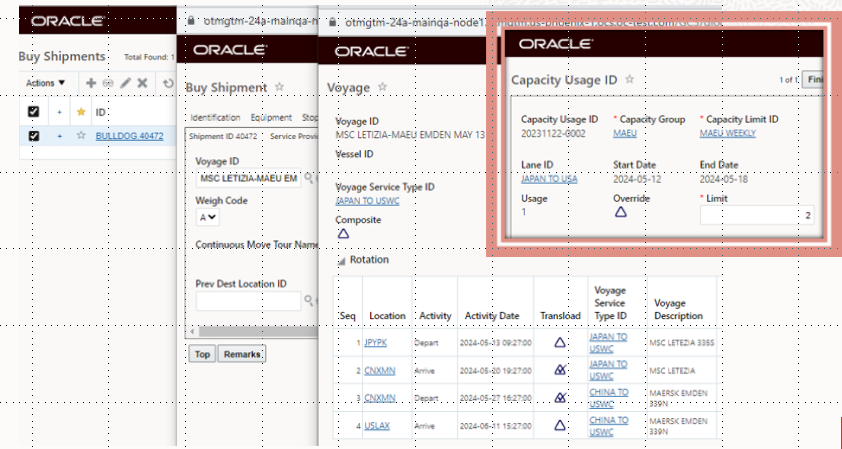Screen dimensions: 842x449
Task: Click the Prev Dest Location ID field
Action: pos(248,301)
